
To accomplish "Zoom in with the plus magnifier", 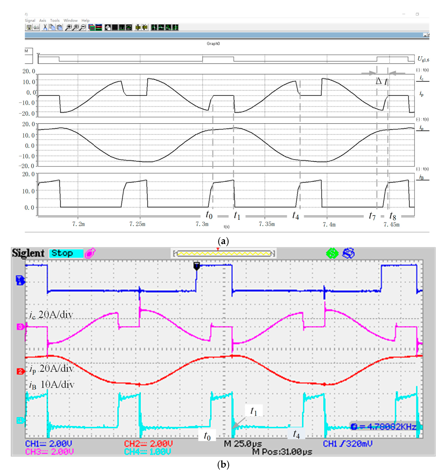I will point(68,27).
